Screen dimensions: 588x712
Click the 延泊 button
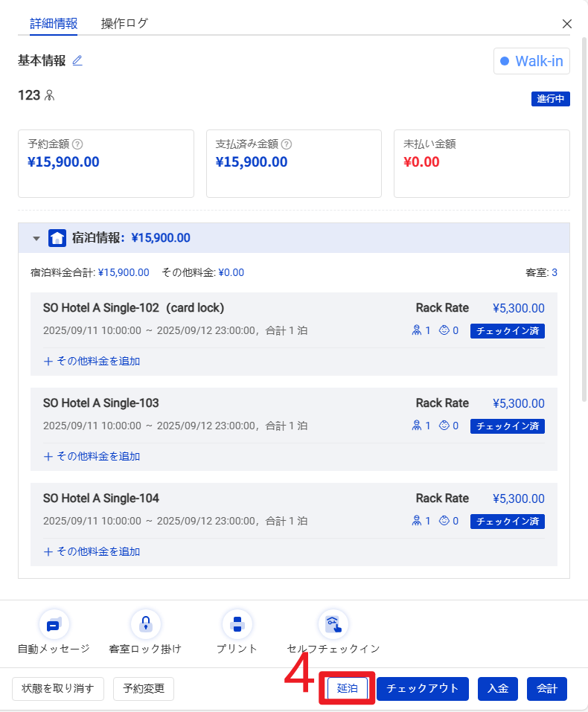tap(348, 688)
